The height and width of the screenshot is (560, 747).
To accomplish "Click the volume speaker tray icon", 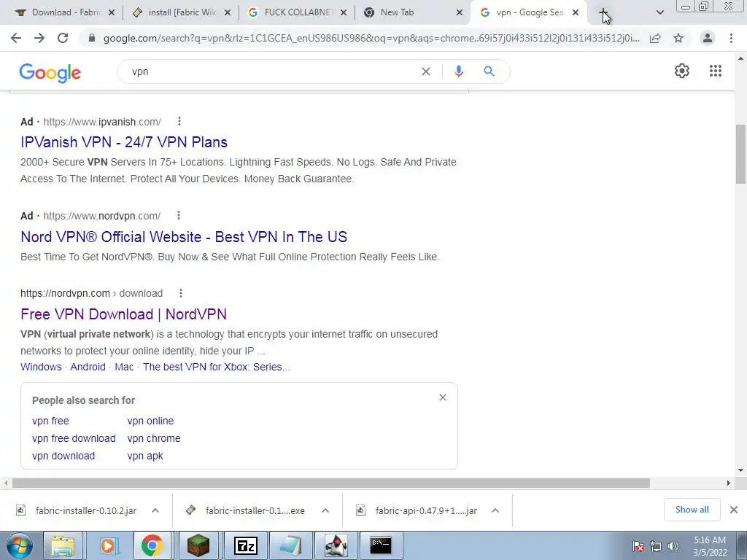I will [x=673, y=545].
